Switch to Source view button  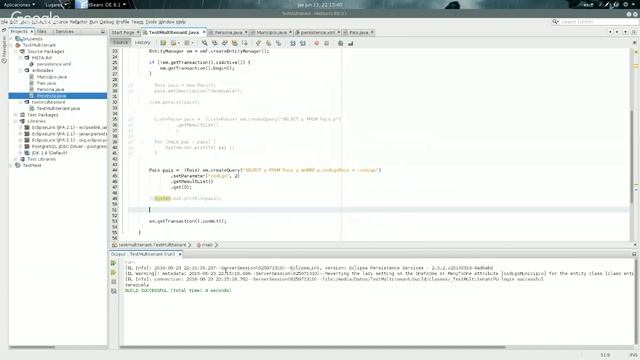tap(120, 42)
